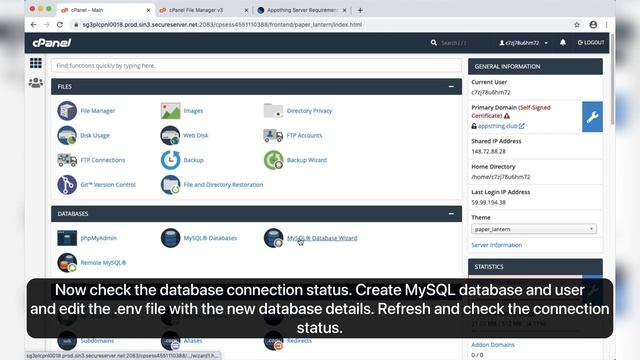
Task: Click the page vertical scrollbar
Action: (x=612, y=80)
